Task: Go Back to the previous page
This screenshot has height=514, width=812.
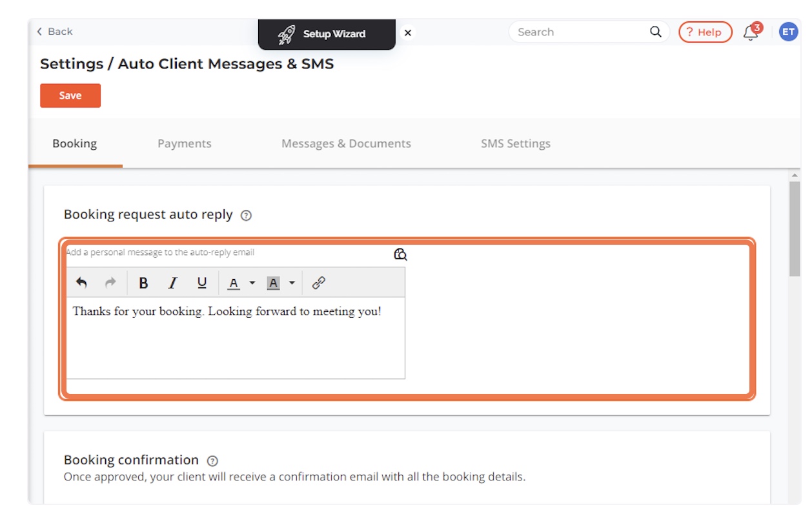Action: pyautogui.click(x=54, y=31)
